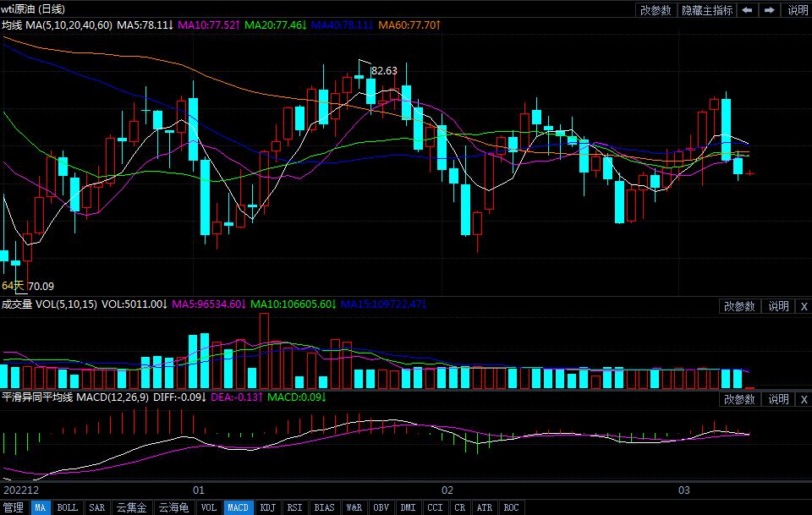Viewport: 812px width, 515px height.
Task: Toggle 隐藏主指标 to hide main indicator
Action: 708,10
